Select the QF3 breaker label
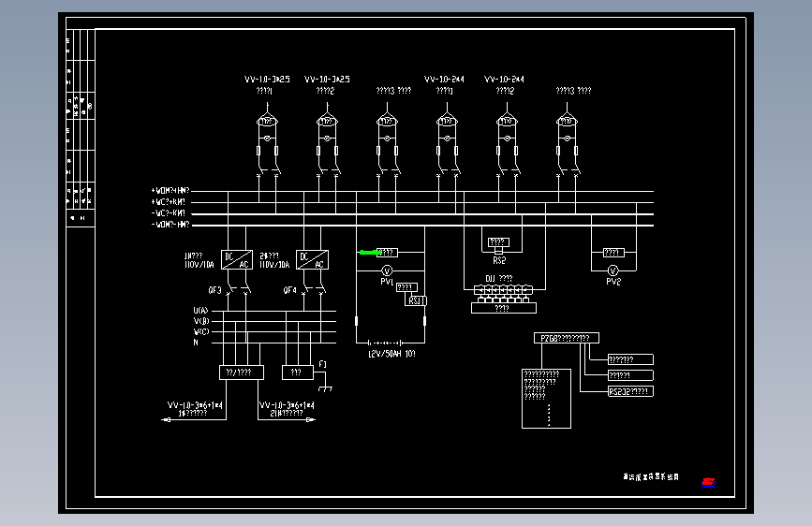The width and height of the screenshot is (812, 526). (214, 290)
